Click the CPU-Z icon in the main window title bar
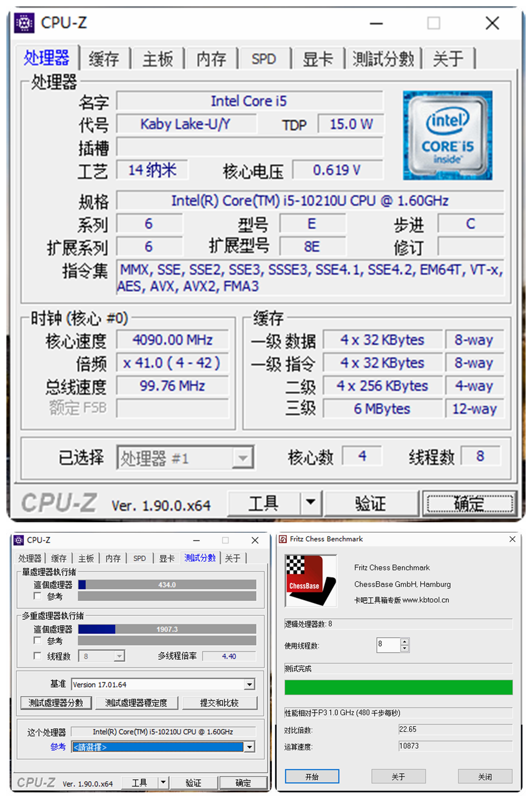Image resolution: width=532 pixels, height=802 pixels. (24, 23)
